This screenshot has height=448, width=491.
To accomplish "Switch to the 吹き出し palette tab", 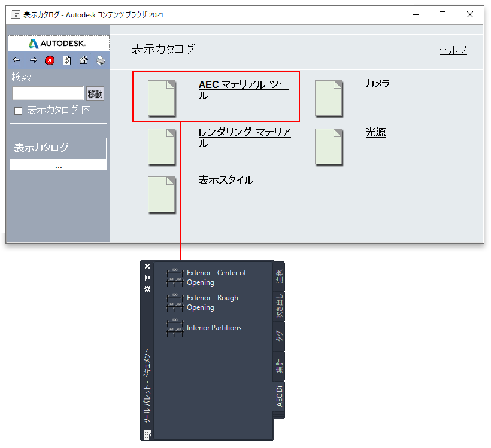I will (x=279, y=307).
